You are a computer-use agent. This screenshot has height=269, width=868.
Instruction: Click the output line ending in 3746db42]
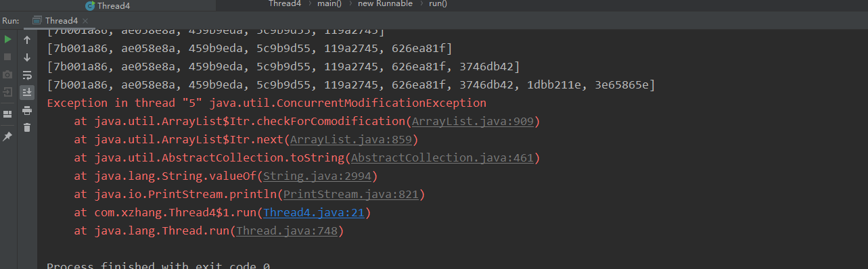pos(283,67)
